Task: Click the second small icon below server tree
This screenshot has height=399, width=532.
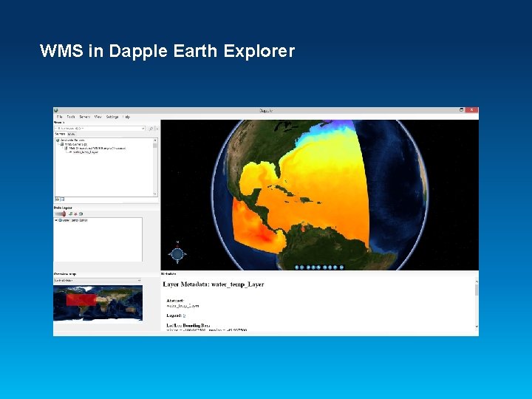Action: tap(62, 199)
